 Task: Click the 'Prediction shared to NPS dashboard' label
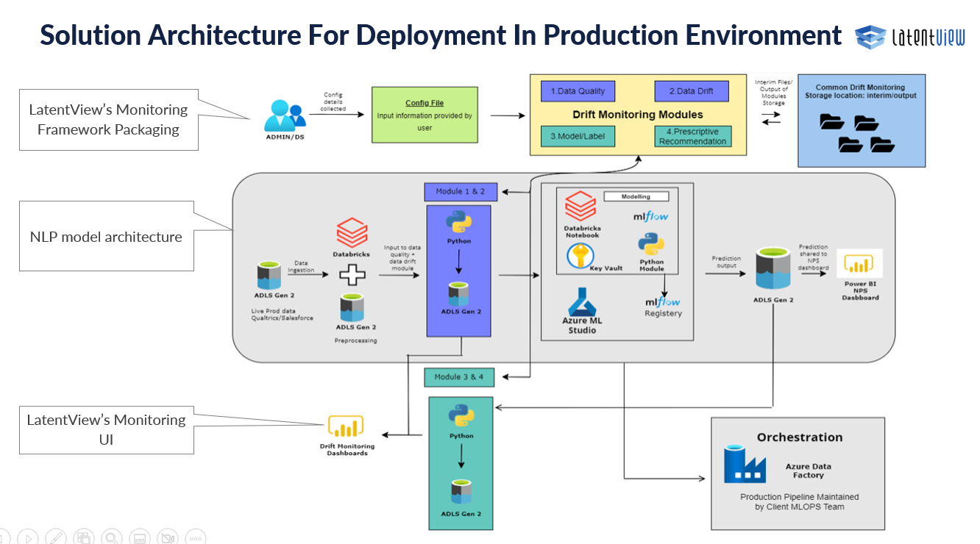pos(813,257)
